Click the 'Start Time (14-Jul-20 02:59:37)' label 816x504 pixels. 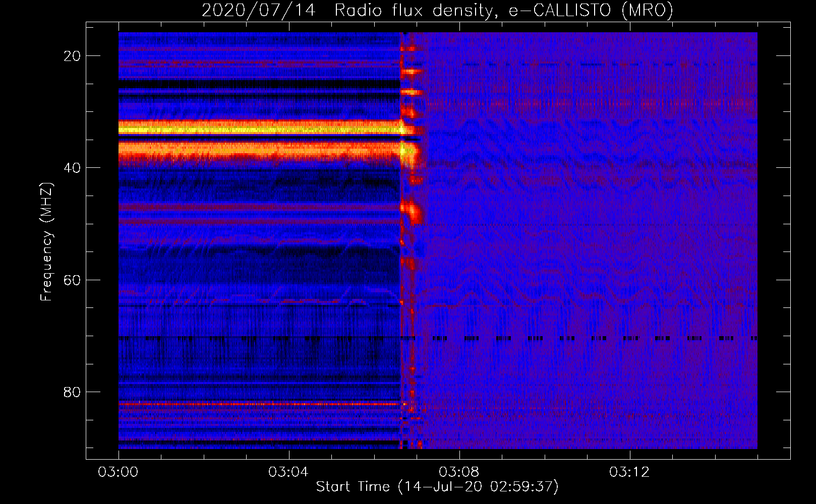coord(437,487)
